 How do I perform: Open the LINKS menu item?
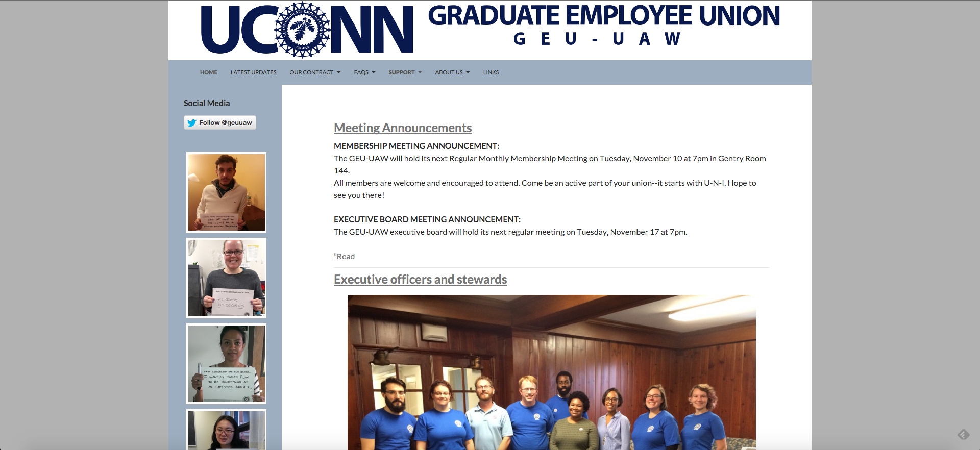491,72
